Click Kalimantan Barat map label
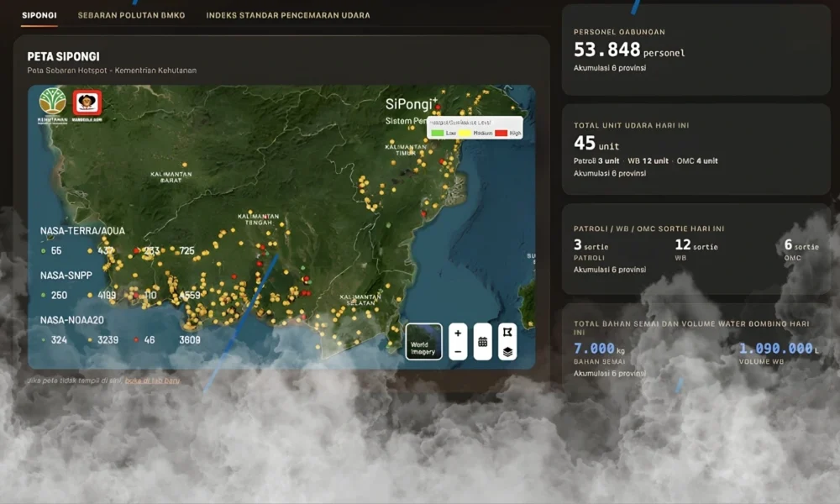Viewport: 840px width, 504px height. pos(171,177)
